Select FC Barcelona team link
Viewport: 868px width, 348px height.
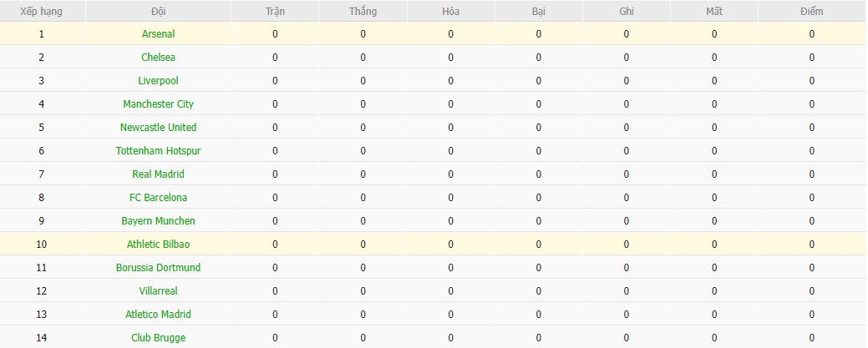click(x=158, y=198)
